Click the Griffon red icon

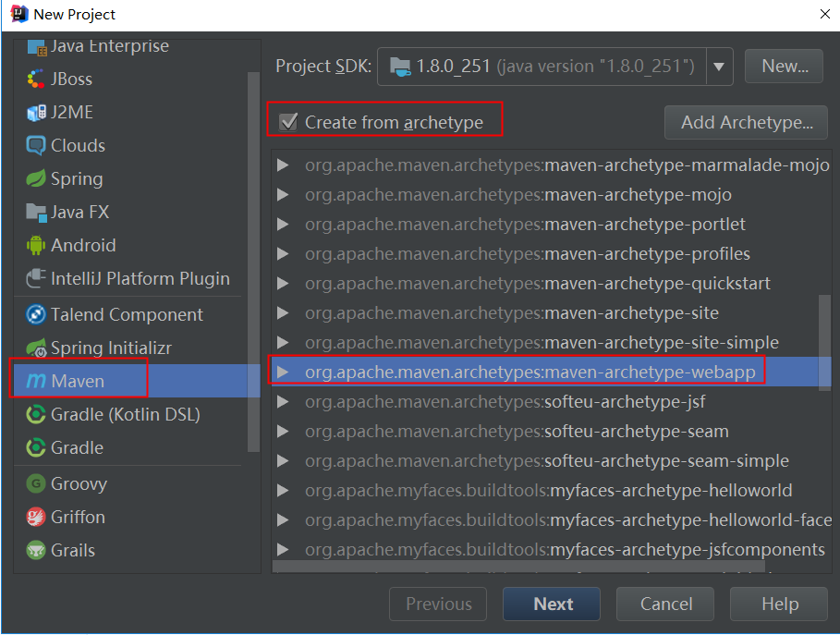[x=36, y=517]
